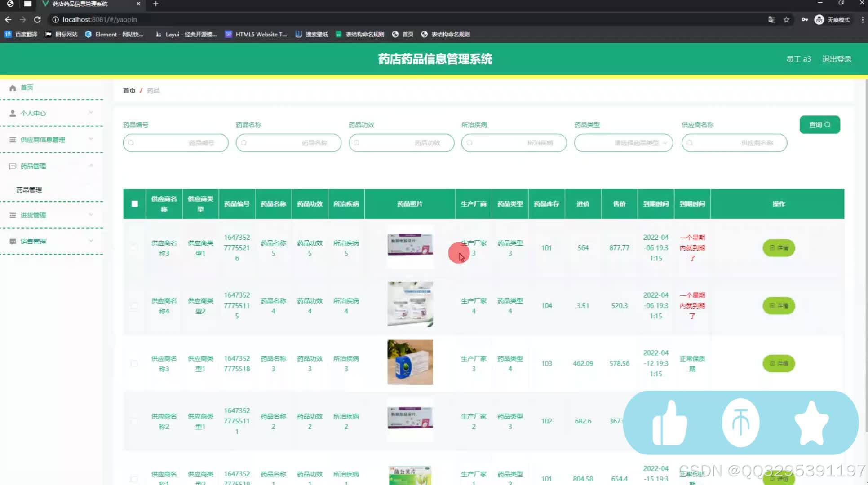Open 详情 for drug with stock 101 price 877.77
Screen dimensions: 868x485
(779, 248)
